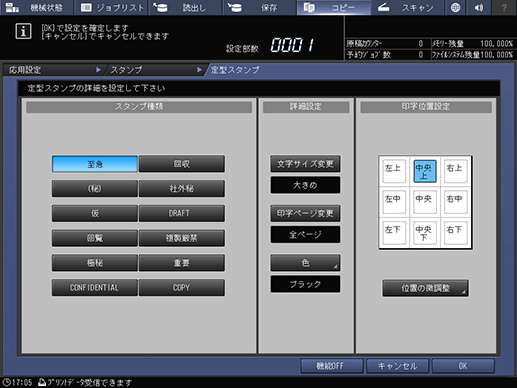Image resolution: width=517 pixels, height=388 pixels.
Task: Open 位置の微調整 fine position adjustment
Action: (425, 288)
